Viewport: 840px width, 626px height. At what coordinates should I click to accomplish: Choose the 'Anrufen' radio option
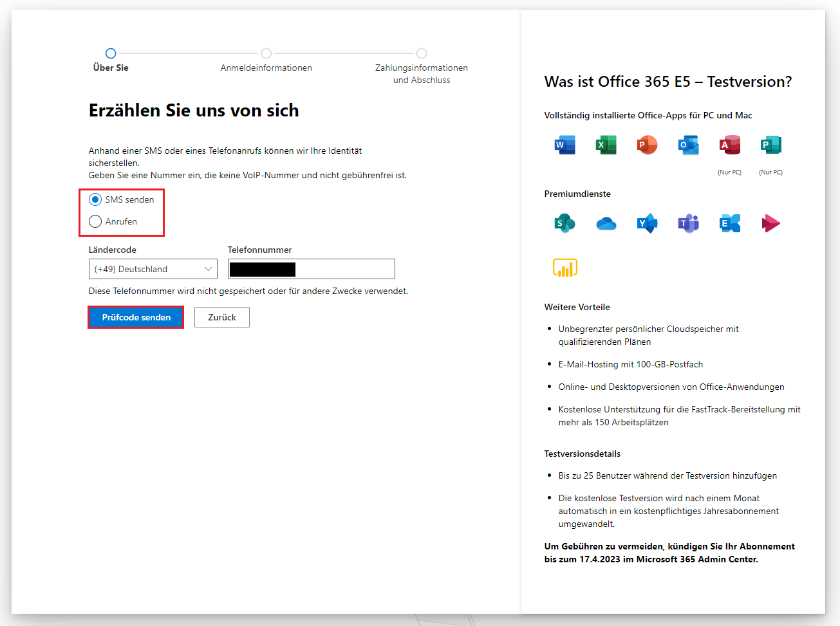point(95,221)
